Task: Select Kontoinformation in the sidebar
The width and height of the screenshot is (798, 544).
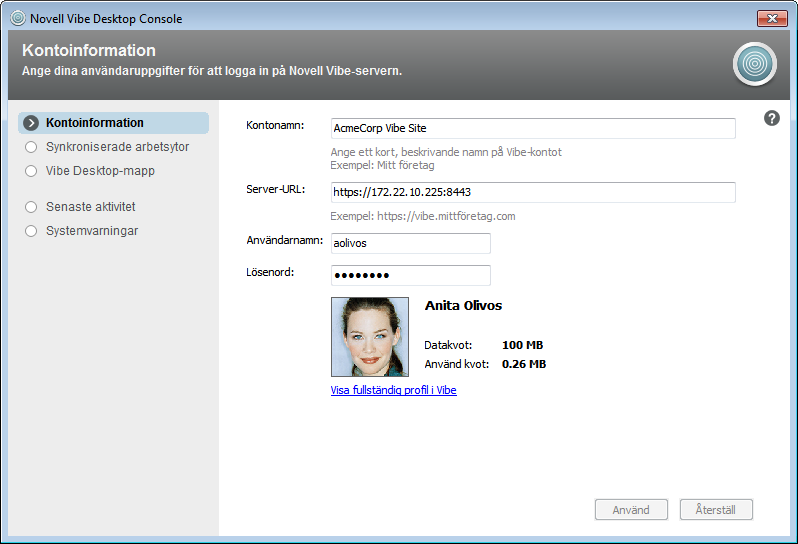Action: point(113,123)
